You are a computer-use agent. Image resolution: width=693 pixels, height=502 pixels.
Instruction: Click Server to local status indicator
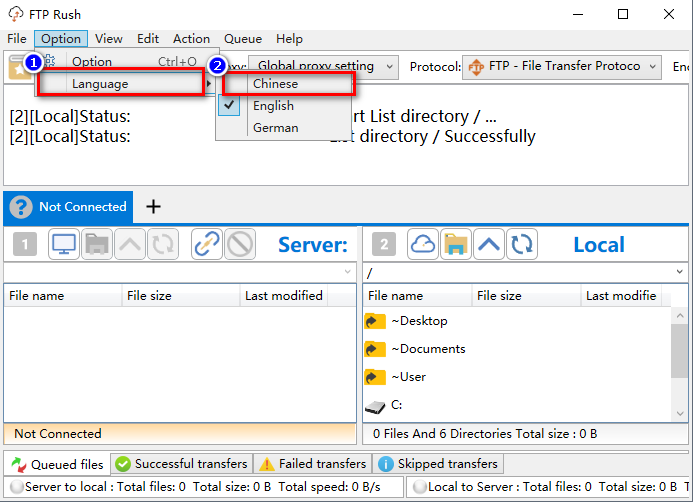(17, 487)
